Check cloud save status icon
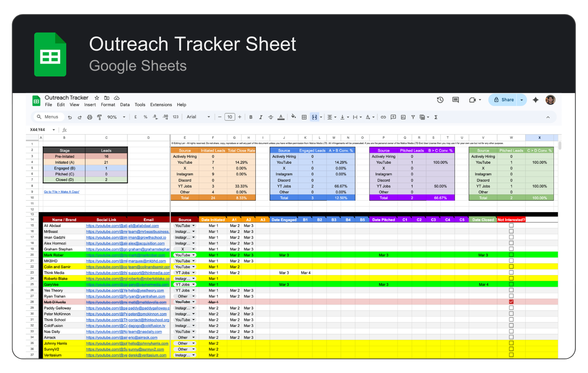 [x=117, y=98]
